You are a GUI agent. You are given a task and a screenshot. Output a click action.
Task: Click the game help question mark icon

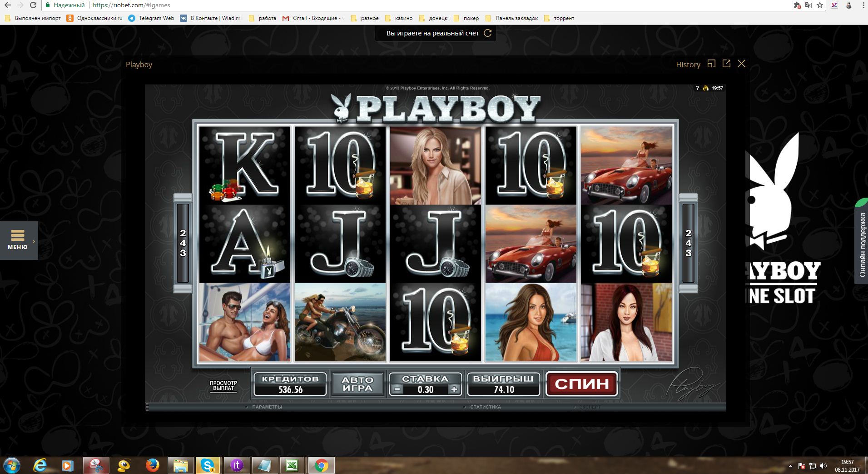point(697,88)
